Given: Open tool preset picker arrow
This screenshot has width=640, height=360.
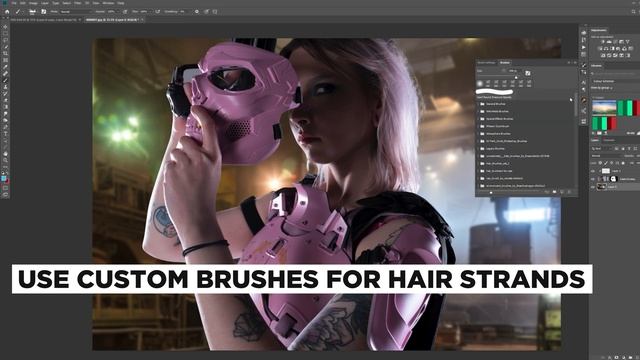Looking at the screenshot, I should point(22,12).
